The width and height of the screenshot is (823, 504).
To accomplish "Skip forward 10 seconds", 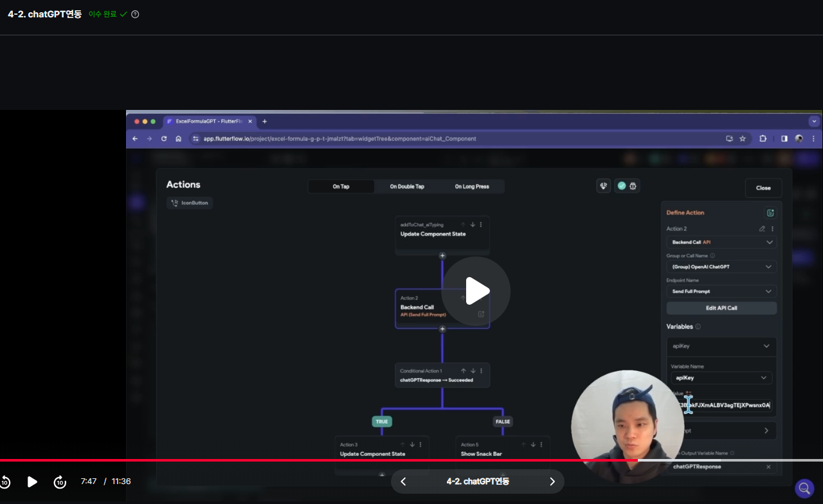I will click(60, 482).
